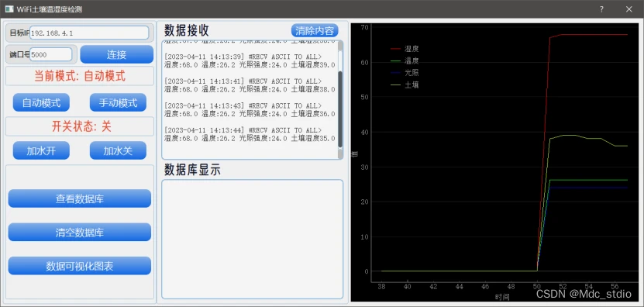Click the 连接 connect button
The width and height of the screenshot is (644, 307).
pos(117,54)
